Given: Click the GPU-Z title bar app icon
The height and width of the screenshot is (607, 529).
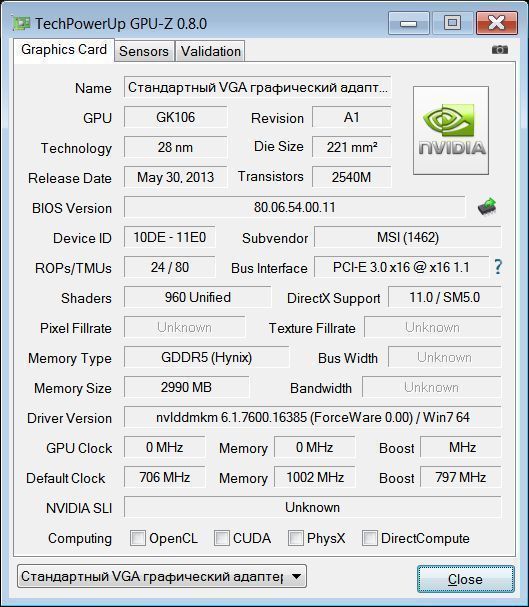Looking at the screenshot, I should coord(21,24).
